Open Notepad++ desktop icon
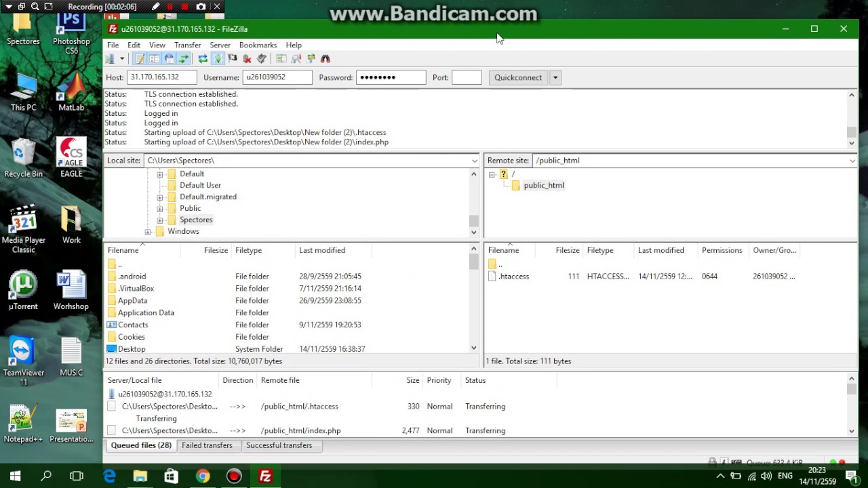 (x=24, y=424)
